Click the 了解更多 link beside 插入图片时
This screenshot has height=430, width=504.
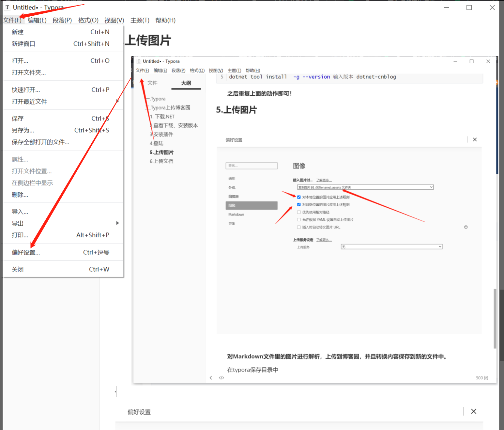tap(324, 180)
